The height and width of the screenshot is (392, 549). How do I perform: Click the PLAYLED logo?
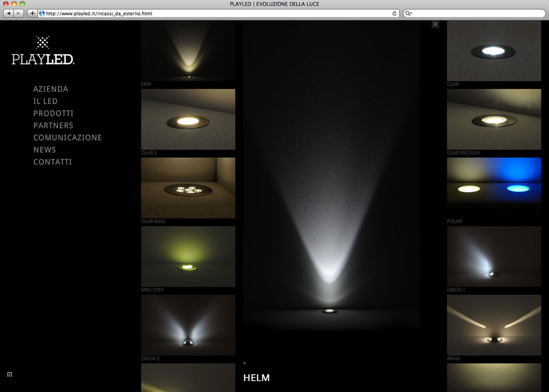43,50
